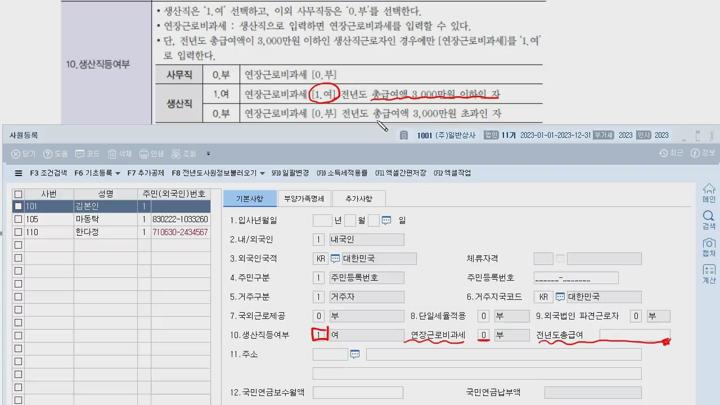Open the 계산 calculator sidebar icon

click(x=709, y=274)
